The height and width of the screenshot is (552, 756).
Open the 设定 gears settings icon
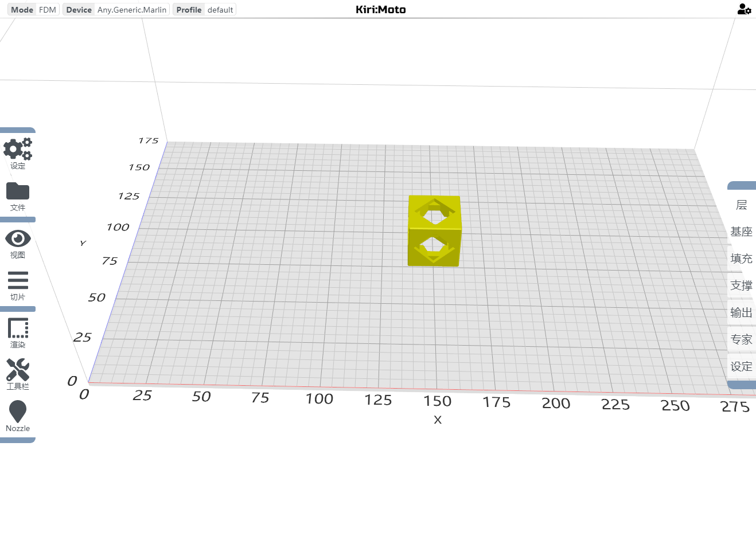click(x=18, y=150)
